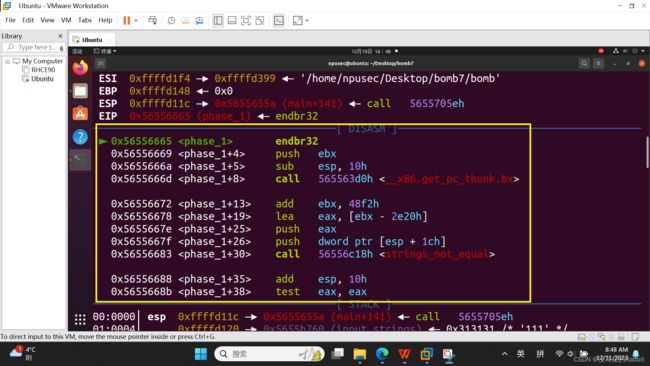Viewport: 650px width, 366px height.
Task: Click the Windows taskbar search box
Action: pyautogui.click(x=270, y=354)
